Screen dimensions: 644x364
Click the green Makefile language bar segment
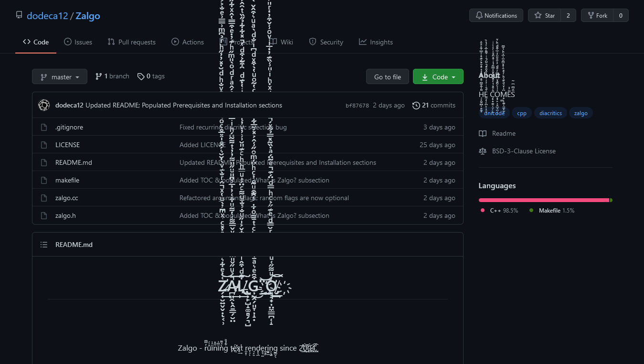click(x=611, y=200)
